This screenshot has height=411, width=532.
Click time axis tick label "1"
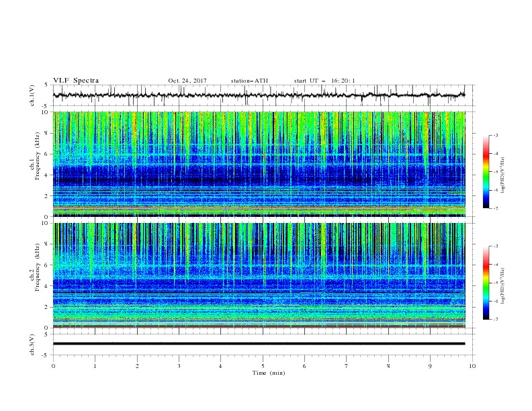point(95,366)
